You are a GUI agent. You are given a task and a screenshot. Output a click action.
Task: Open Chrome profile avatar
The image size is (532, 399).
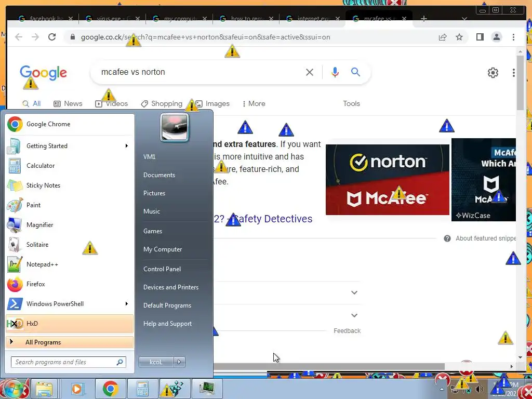(496, 37)
